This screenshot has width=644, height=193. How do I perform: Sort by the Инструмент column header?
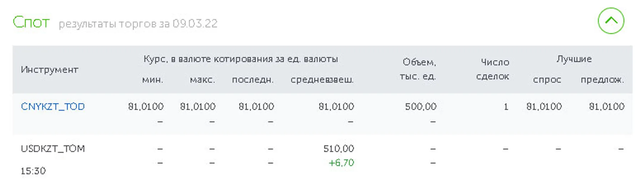[x=49, y=70]
